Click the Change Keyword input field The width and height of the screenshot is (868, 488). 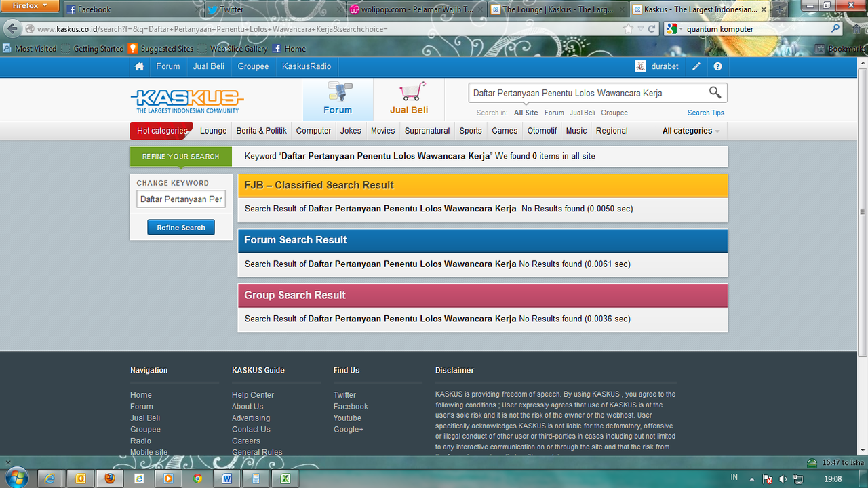click(181, 199)
